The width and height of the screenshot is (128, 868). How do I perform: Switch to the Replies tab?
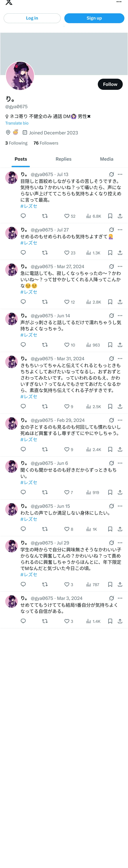point(63,159)
